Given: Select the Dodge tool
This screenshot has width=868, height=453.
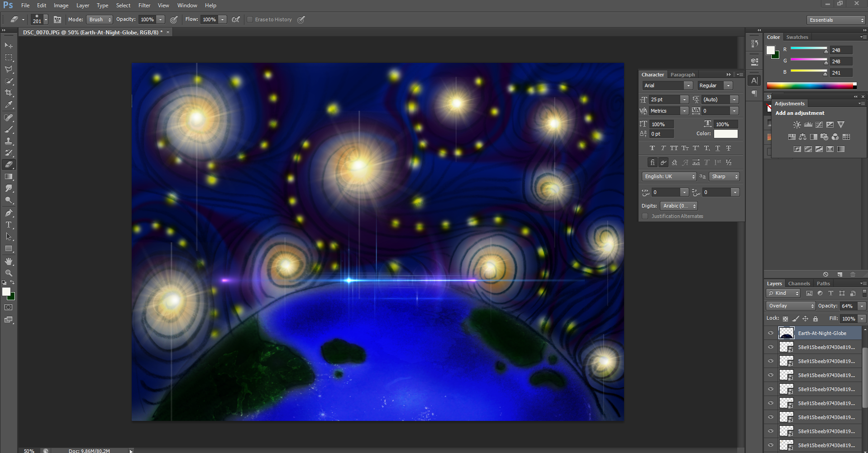Looking at the screenshot, I should tap(9, 200).
